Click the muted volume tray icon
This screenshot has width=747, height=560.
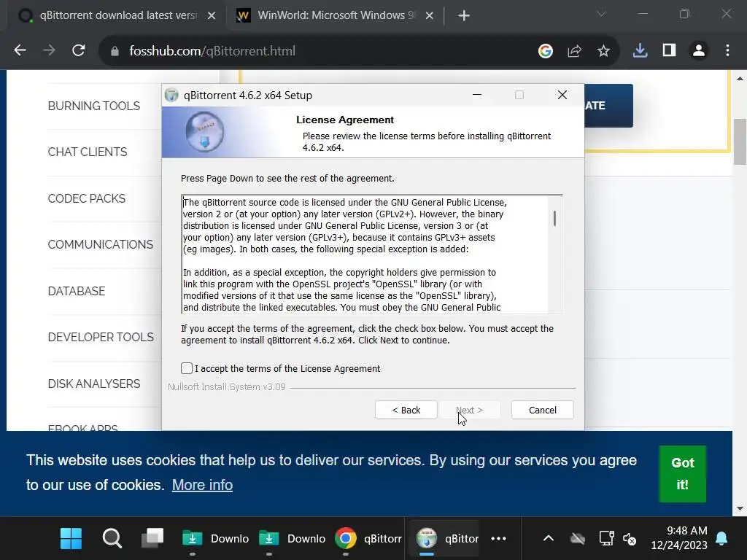pyautogui.click(x=630, y=539)
